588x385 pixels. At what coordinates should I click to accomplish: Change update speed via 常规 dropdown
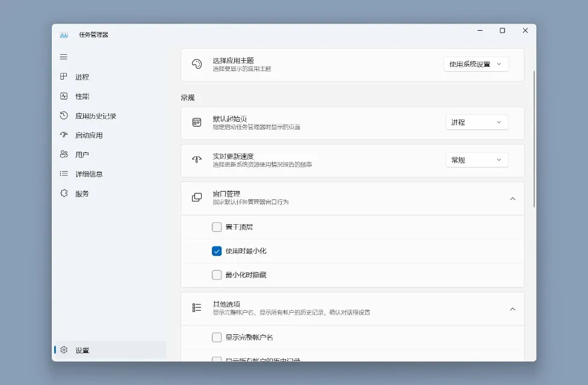(x=477, y=160)
